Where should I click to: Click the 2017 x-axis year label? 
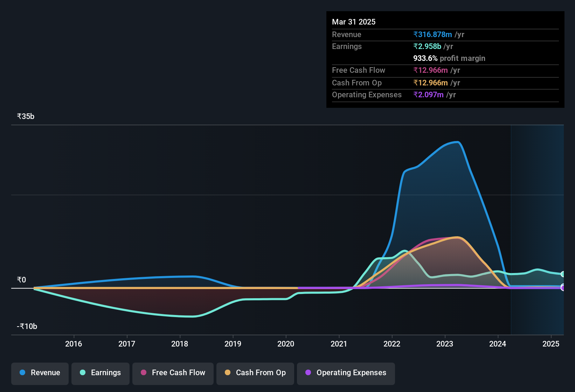point(127,344)
